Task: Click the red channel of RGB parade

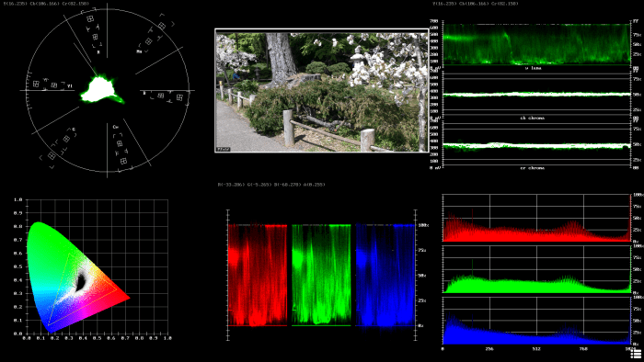Action: 258,275
